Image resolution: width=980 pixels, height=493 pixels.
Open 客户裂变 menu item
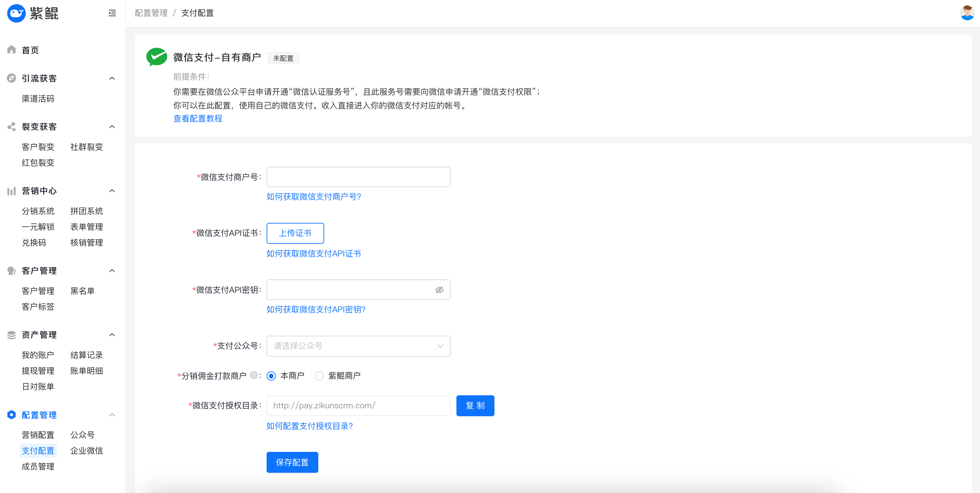pos(38,147)
